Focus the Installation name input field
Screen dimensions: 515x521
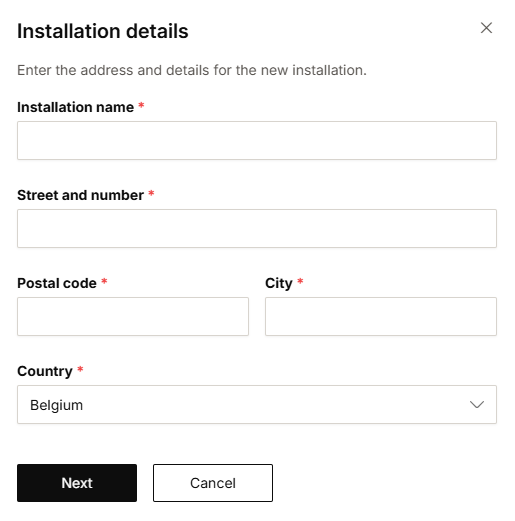click(x=257, y=140)
